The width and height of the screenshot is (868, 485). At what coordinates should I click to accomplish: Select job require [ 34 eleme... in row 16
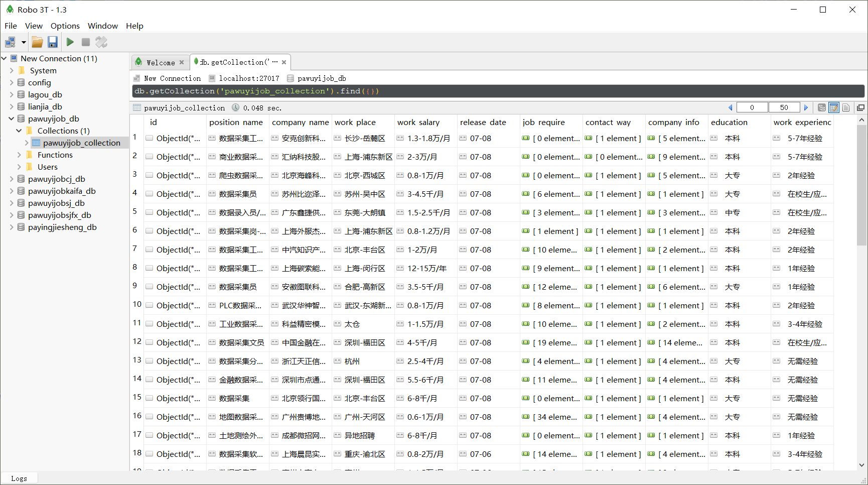pos(551,417)
